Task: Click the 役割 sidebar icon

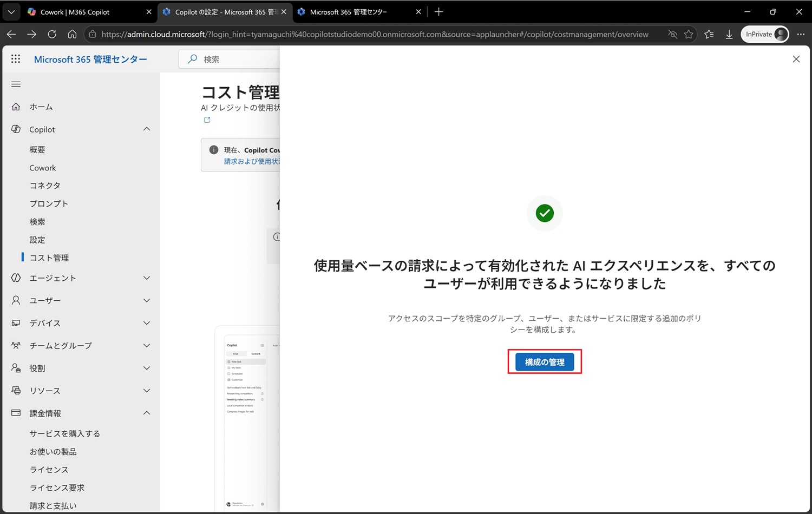Action: (x=16, y=368)
